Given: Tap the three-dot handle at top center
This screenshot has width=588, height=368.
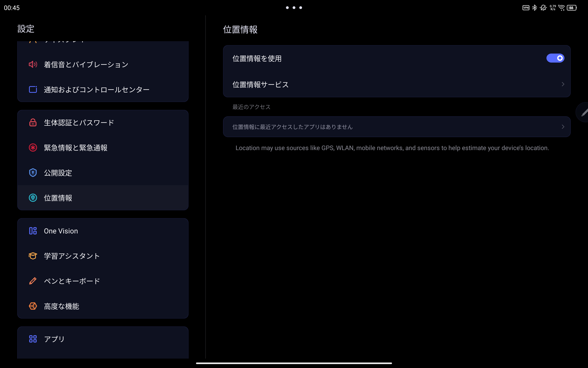Looking at the screenshot, I should click(294, 8).
